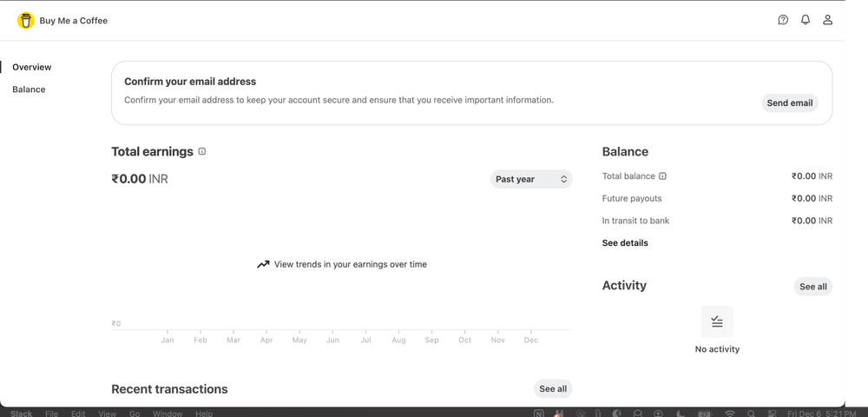This screenshot has height=417, width=868.
Task: Expand the Past year period dropdown
Action: click(x=531, y=179)
